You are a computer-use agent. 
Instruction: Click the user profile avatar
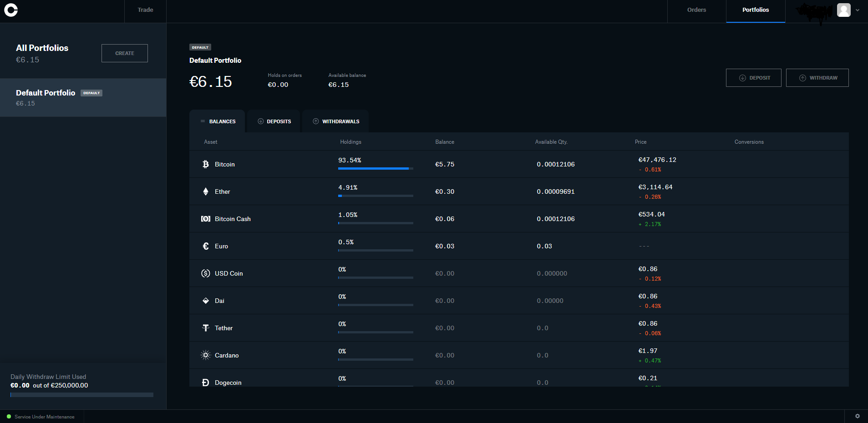click(x=843, y=10)
